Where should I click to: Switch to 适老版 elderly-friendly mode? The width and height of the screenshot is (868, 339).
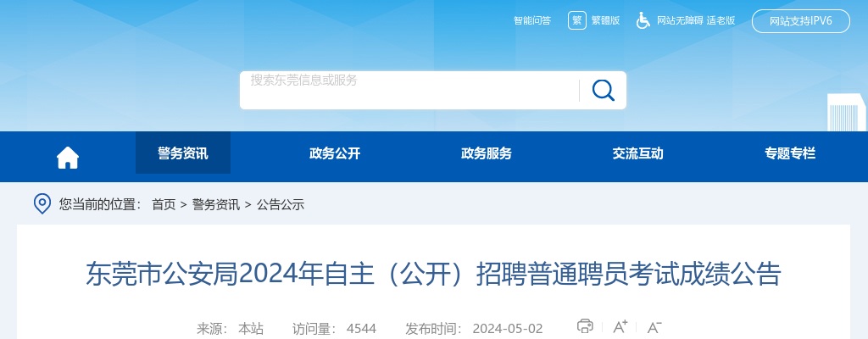720,20
